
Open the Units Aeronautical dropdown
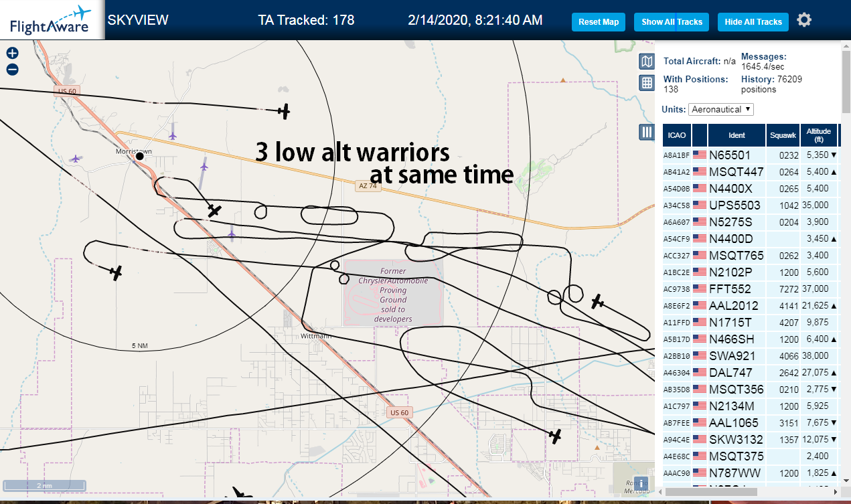pyautogui.click(x=721, y=109)
